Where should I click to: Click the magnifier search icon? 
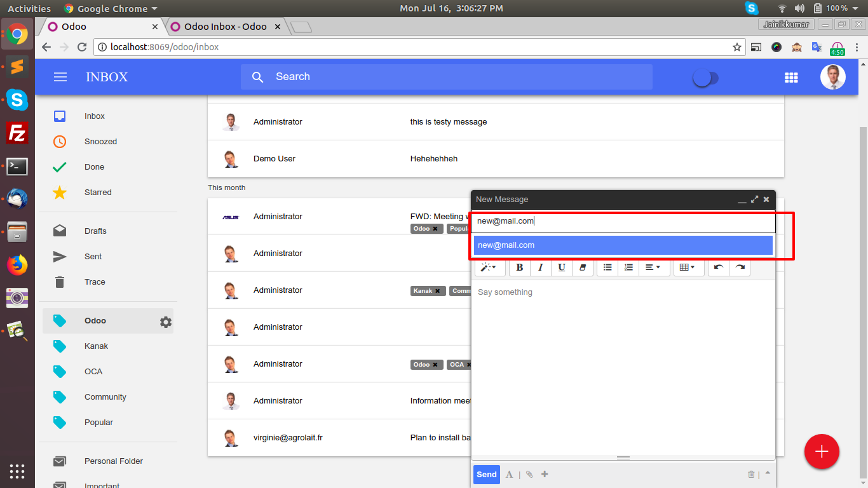click(257, 77)
